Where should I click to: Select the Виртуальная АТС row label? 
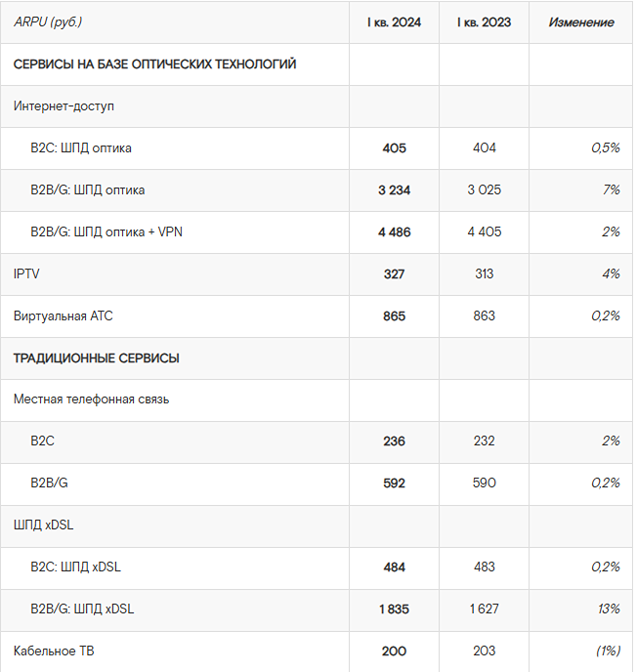pyautogui.click(x=63, y=316)
